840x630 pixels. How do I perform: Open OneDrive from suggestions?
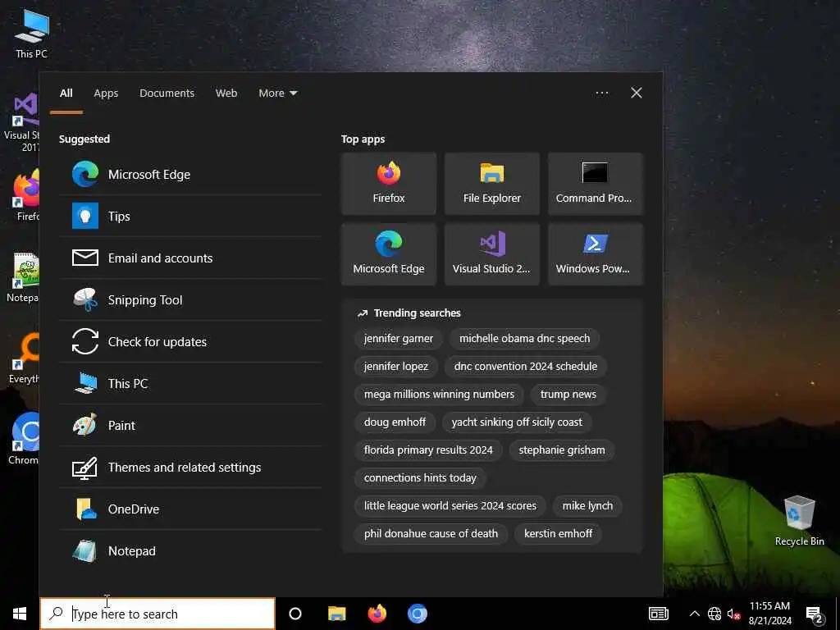[x=190, y=509]
